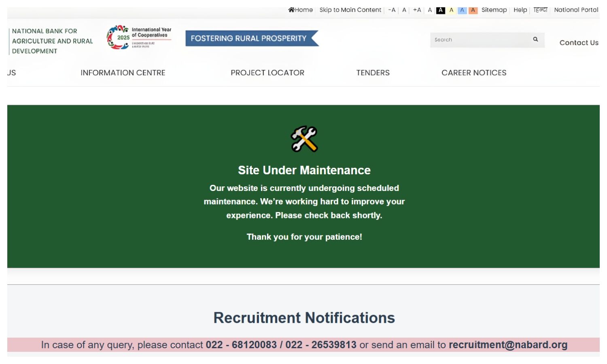
Task: Decrease font size with -A
Action: pyautogui.click(x=391, y=10)
